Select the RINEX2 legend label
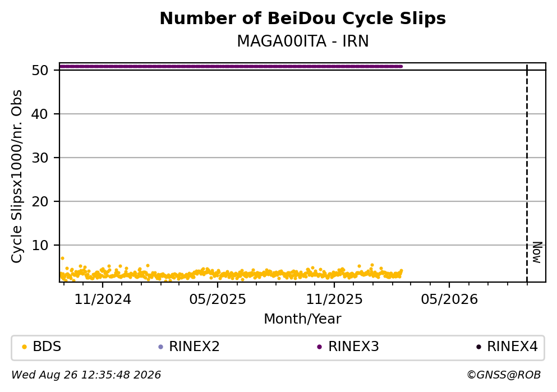This screenshot has width=557, height=392. 194,347
